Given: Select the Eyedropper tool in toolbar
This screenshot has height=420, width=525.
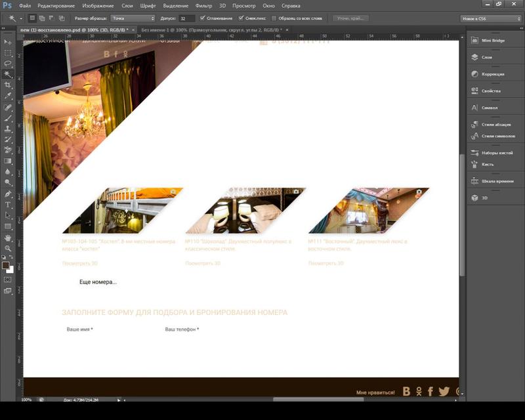Looking at the screenshot, I should point(8,96).
